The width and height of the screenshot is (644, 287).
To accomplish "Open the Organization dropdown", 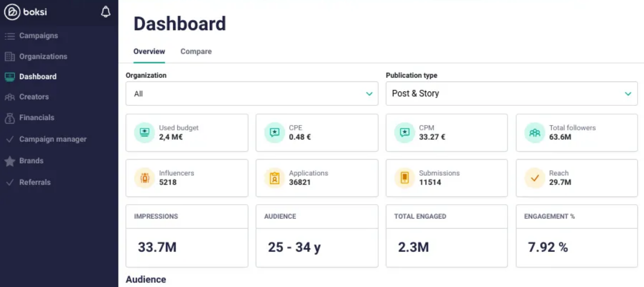I will [x=252, y=93].
